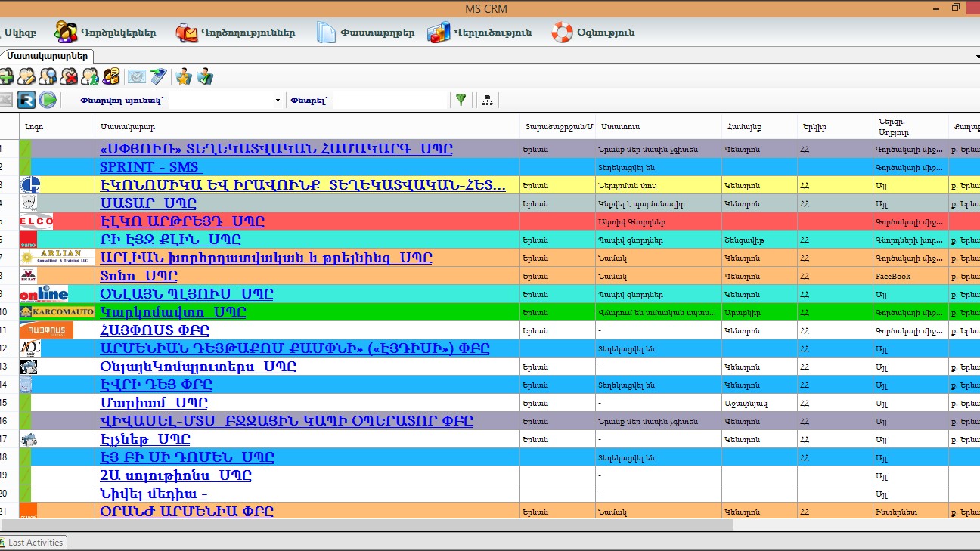The height and width of the screenshot is (551, 980).
Task: Open the Last Activities bottom tab
Action: point(33,543)
